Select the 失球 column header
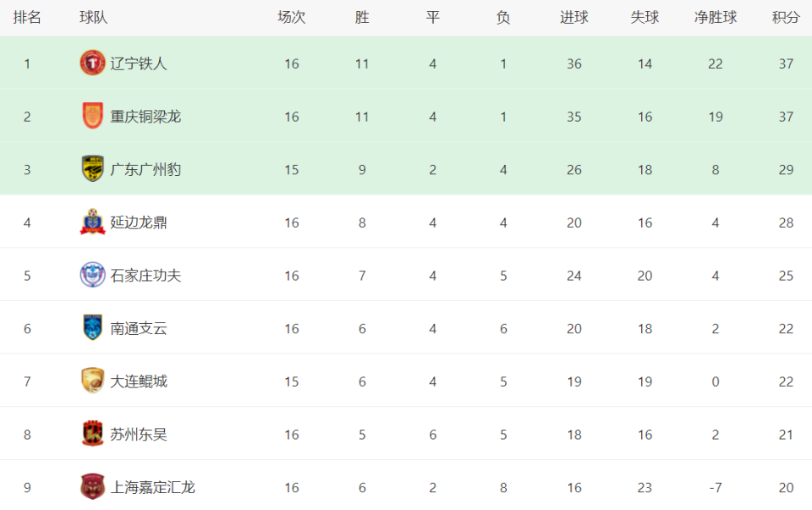The height and width of the screenshot is (510, 812). [x=645, y=18]
